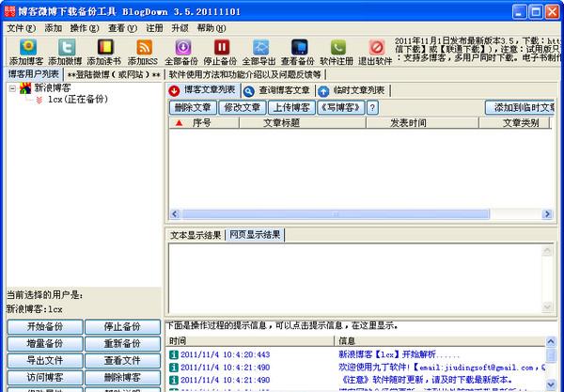Click the info icon on the 10:4:20:443 log row

[174, 354]
